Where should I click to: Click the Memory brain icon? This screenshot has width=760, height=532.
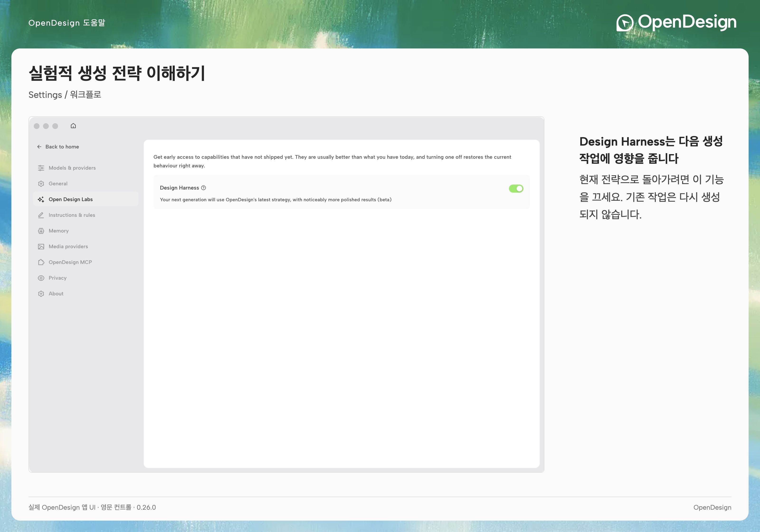[x=41, y=231]
